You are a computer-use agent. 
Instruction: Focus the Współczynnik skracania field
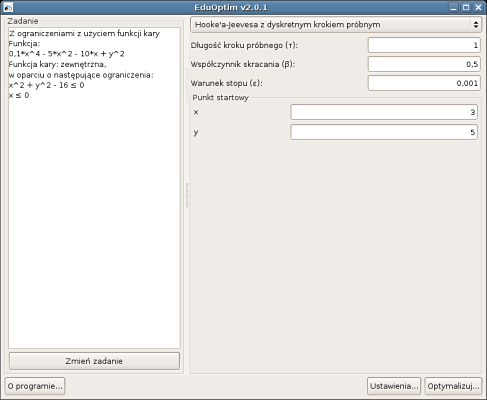424,64
